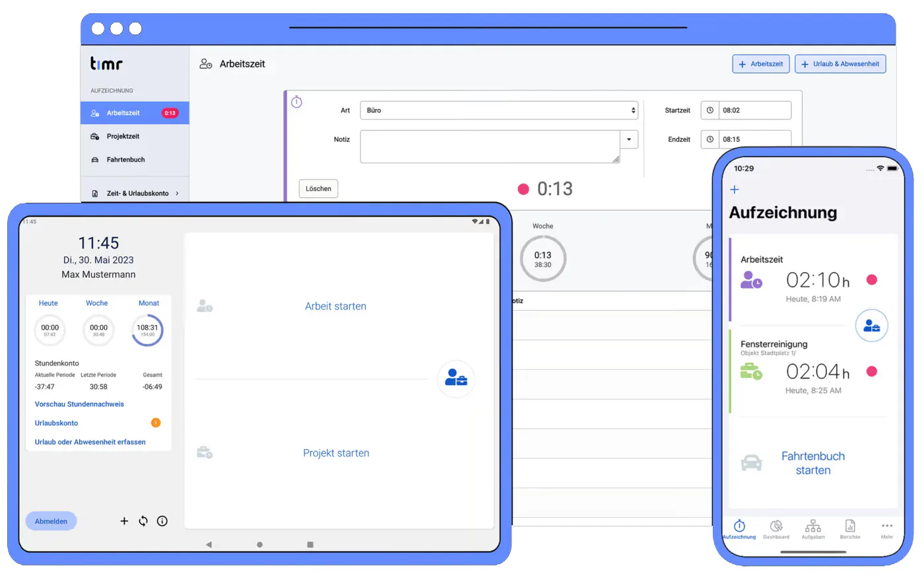Tap the sync refresh icon on tablet

pyautogui.click(x=143, y=521)
